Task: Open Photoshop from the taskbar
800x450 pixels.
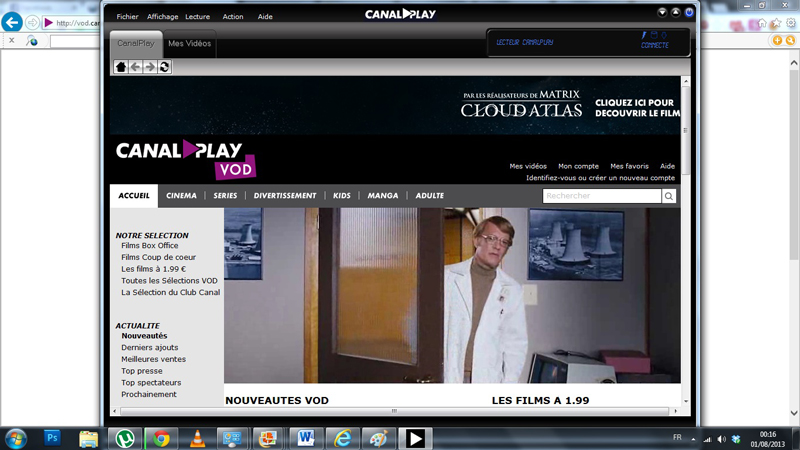Action: coord(52,438)
